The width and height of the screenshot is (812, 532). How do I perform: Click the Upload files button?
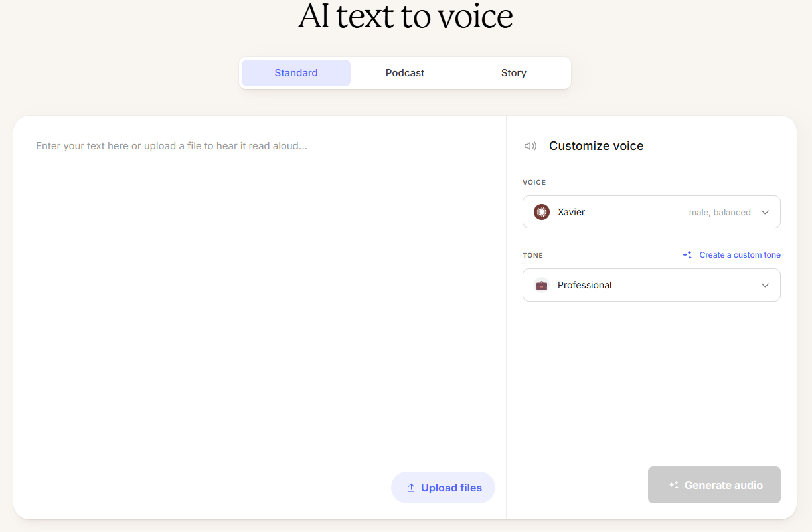[x=444, y=488]
